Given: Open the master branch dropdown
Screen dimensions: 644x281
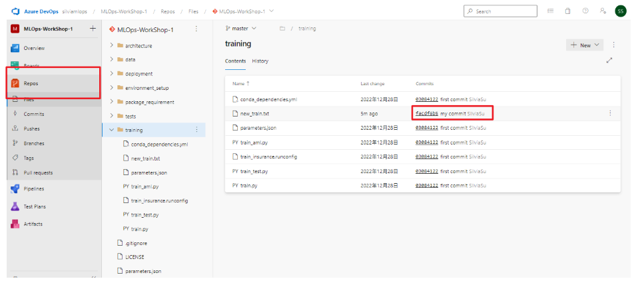Looking at the screenshot, I should click(240, 29).
